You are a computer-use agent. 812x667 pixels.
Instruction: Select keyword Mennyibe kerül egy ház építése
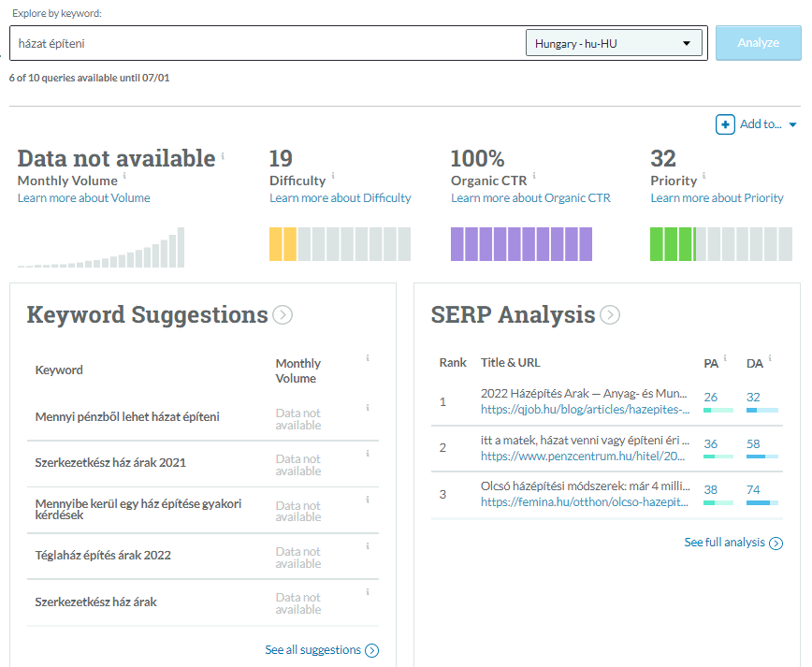(x=138, y=509)
